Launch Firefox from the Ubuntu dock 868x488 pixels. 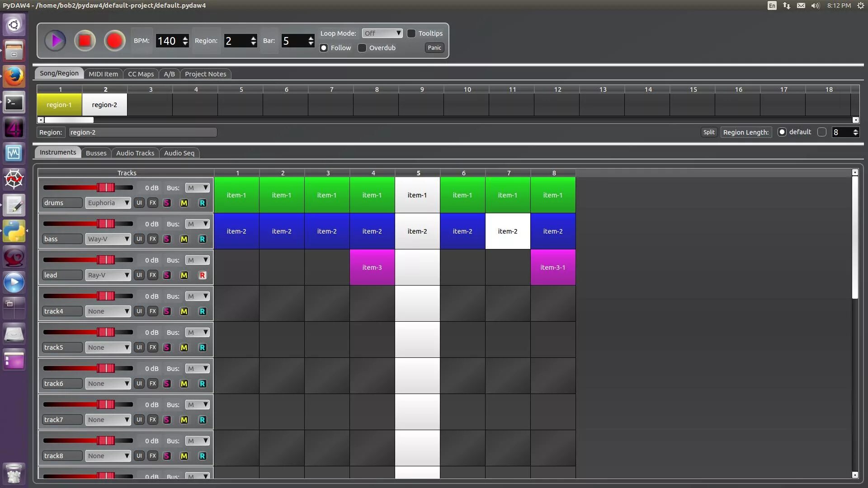click(14, 76)
